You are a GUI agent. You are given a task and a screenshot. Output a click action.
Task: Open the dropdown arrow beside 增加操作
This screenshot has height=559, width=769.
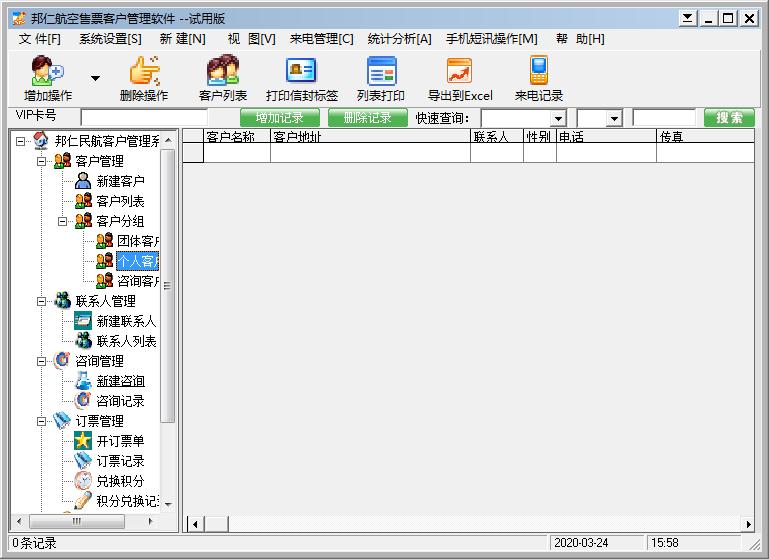pyautogui.click(x=96, y=78)
